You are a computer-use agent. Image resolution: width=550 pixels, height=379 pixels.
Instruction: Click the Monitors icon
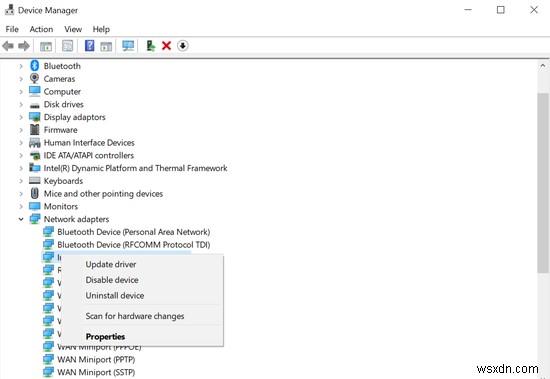35,206
